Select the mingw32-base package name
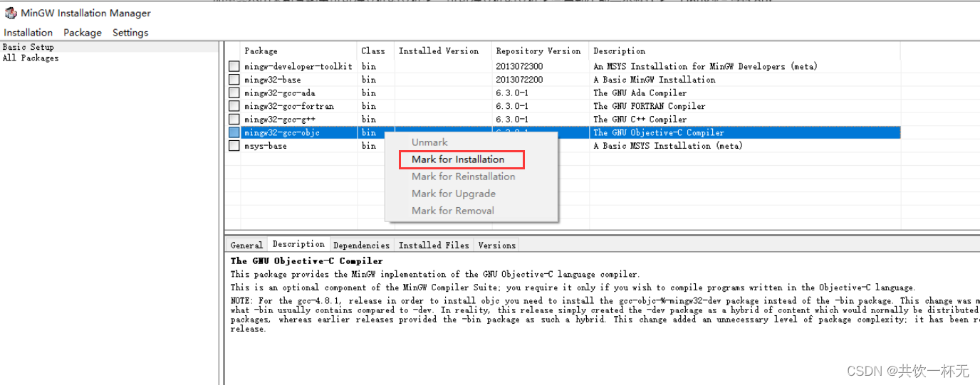 (x=273, y=80)
